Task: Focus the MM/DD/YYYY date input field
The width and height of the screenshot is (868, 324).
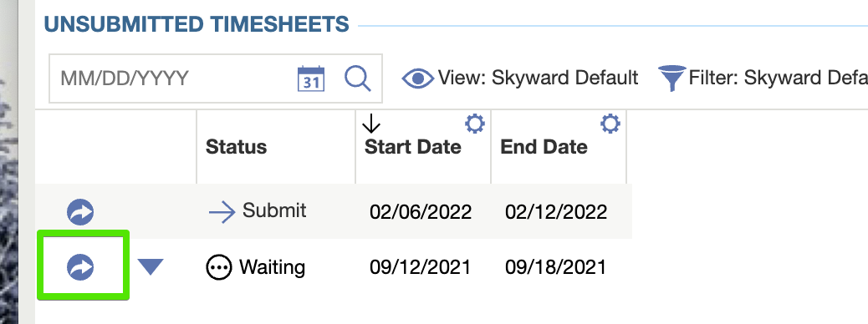Action: [x=171, y=78]
